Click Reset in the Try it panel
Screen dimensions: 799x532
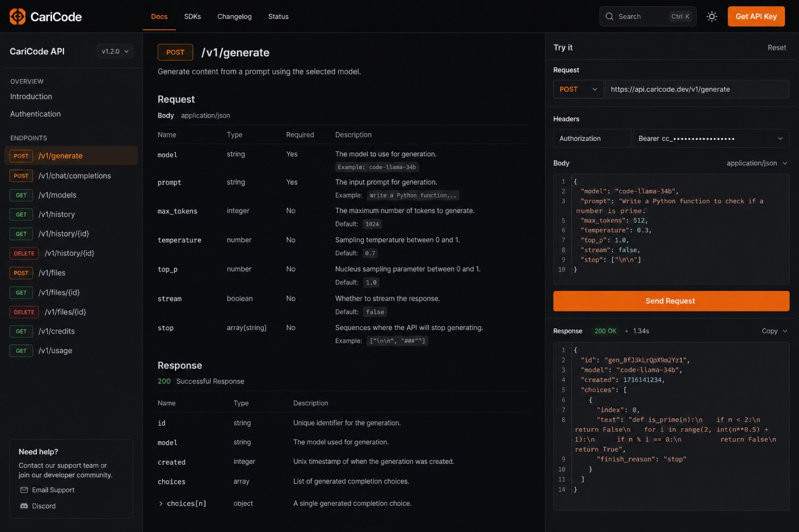(777, 48)
